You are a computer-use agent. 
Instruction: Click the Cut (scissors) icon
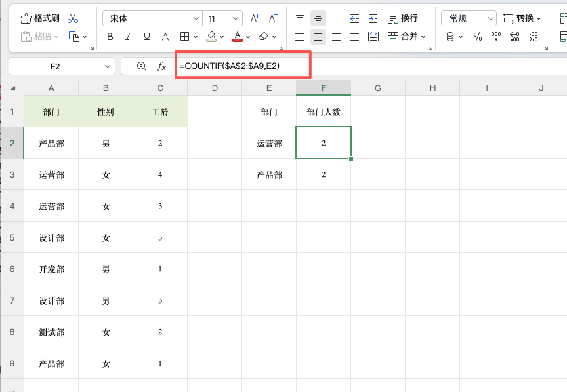pos(72,18)
